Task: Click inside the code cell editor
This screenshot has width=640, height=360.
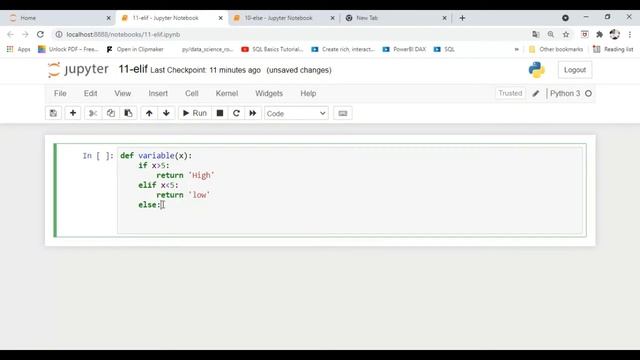Action: click(x=350, y=190)
